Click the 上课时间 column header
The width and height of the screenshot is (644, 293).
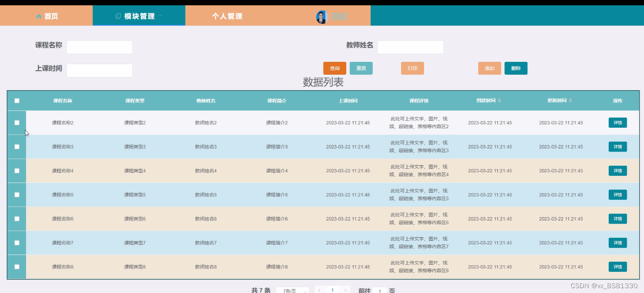(348, 101)
